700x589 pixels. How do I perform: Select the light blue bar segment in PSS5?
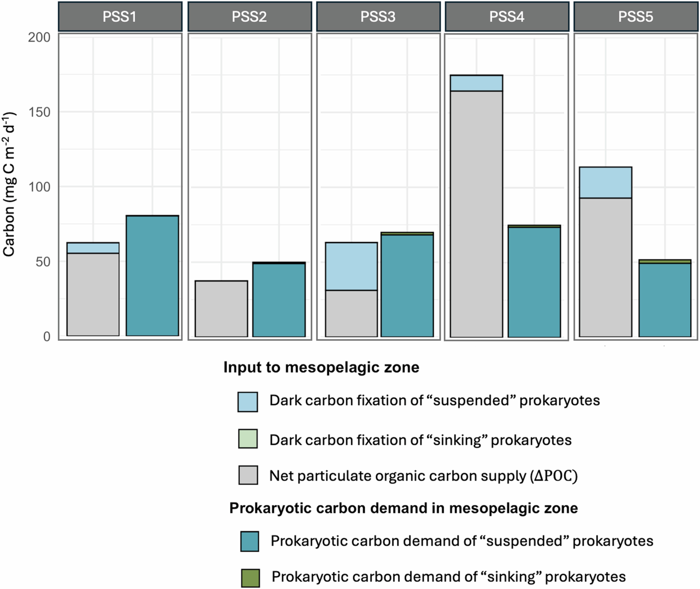pos(605,182)
